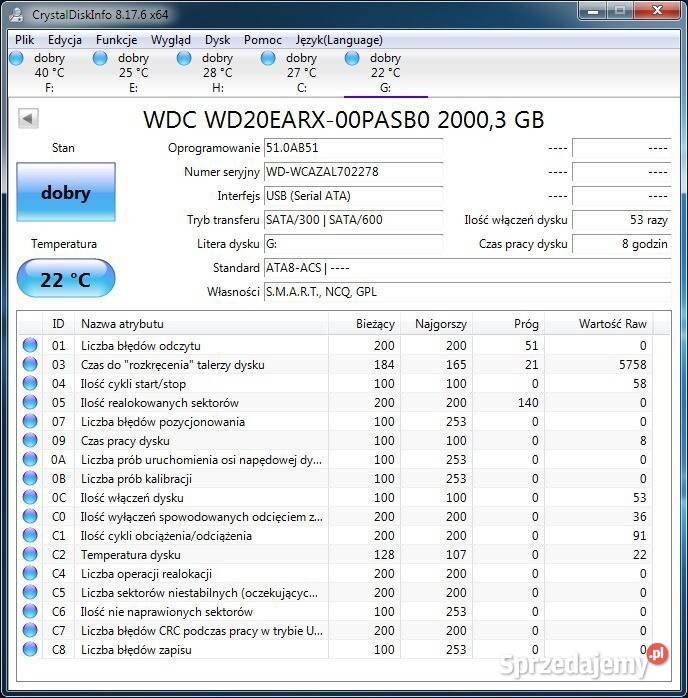Click status orb for attribute 0B row
The height and width of the screenshot is (698, 688).
click(x=30, y=478)
